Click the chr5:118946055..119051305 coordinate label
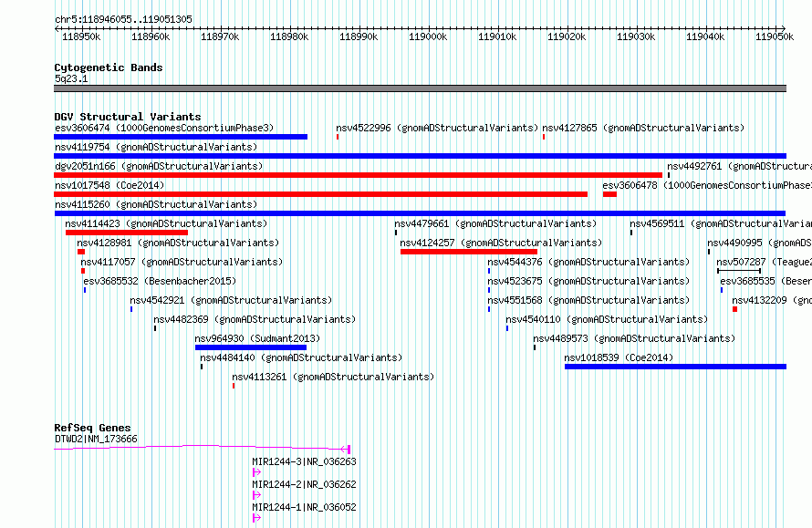Screen dimensions: 812x528 coord(123,19)
